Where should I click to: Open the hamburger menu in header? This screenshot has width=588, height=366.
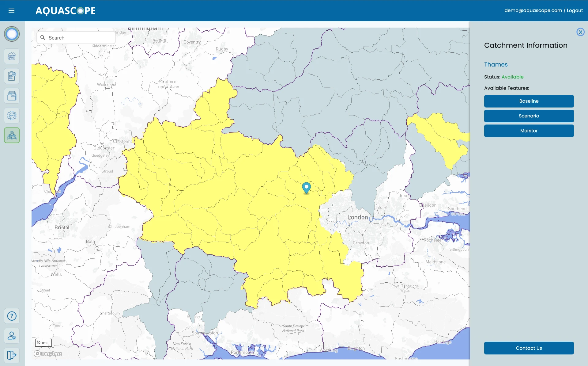[x=11, y=10]
